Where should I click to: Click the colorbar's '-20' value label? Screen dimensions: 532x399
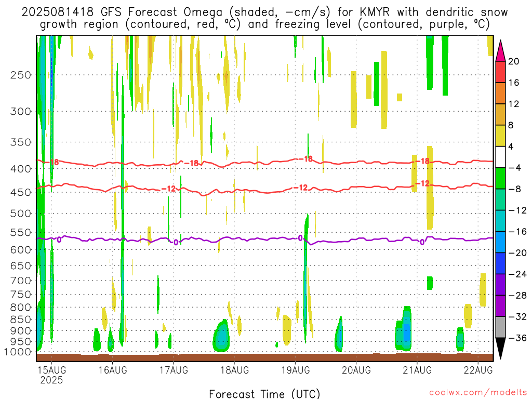tap(517, 253)
